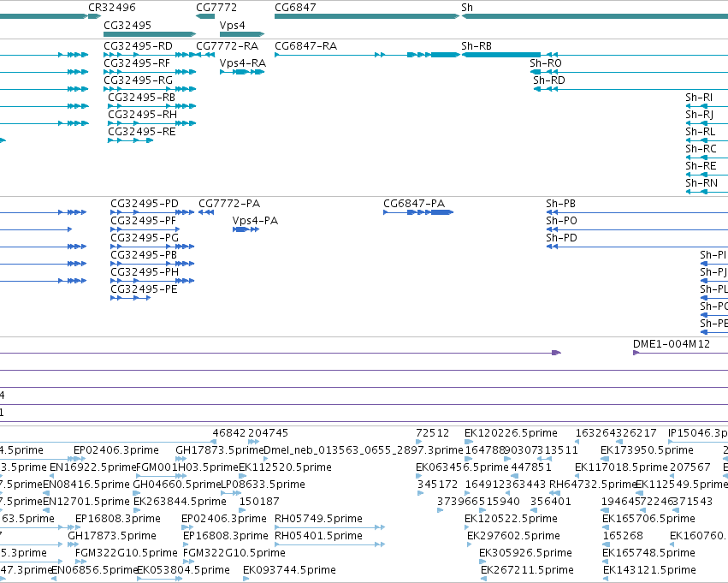This screenshot has width=728, height=583.
Task: Open transcript CG32495-RF
Action: point(137,63)
